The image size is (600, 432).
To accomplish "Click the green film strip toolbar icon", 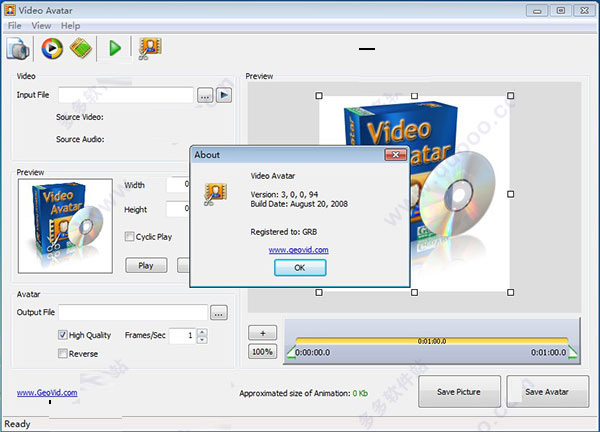I will pyautogui.click(x=81, y=49).
